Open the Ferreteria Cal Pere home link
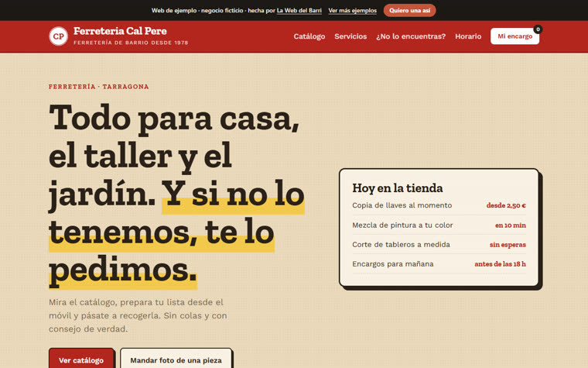The width and height of the screenshot is (588, 368). pos(118,36)
